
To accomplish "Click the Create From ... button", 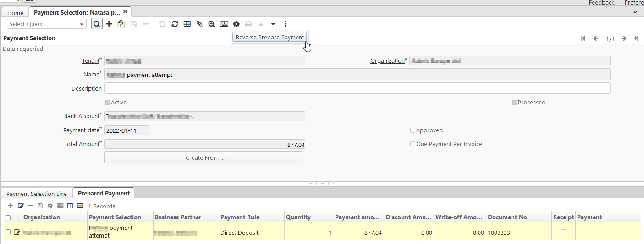I will (x=204, y=157).
